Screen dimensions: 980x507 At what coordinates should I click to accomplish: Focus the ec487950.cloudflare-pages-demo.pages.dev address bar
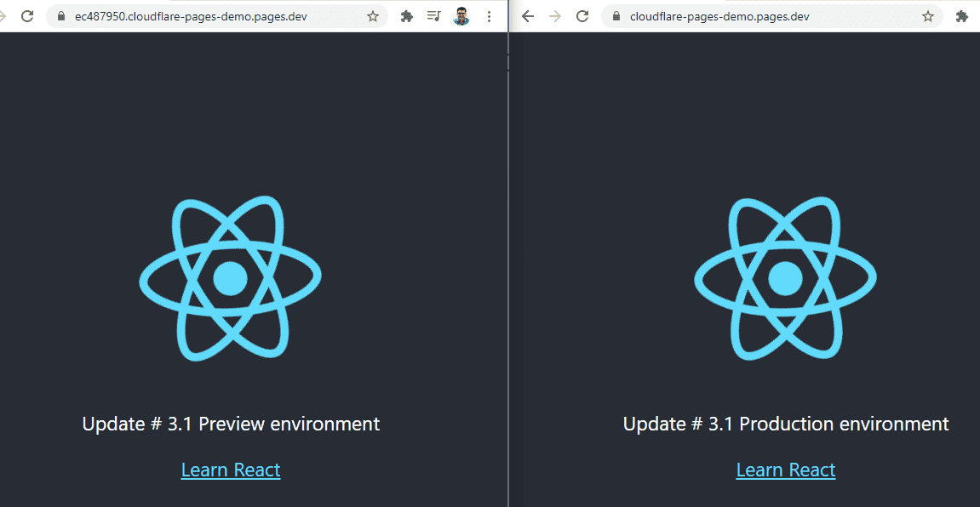pos(217,16)
